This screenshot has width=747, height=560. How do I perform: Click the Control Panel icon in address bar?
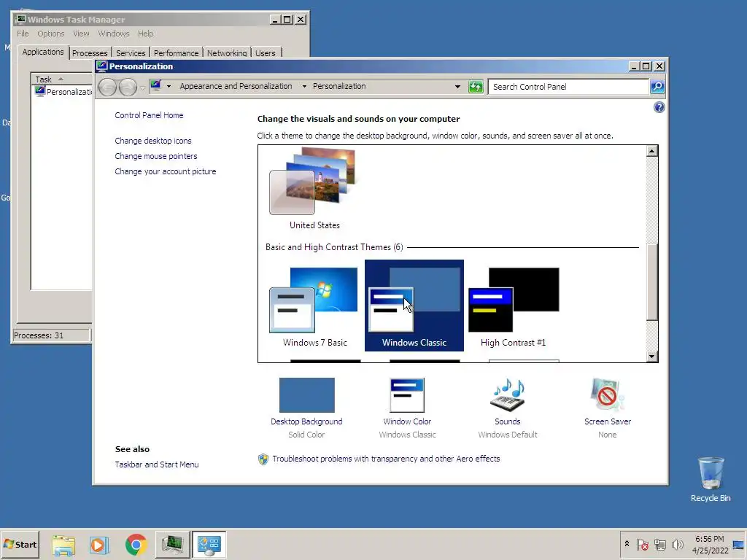coord(156,86)
